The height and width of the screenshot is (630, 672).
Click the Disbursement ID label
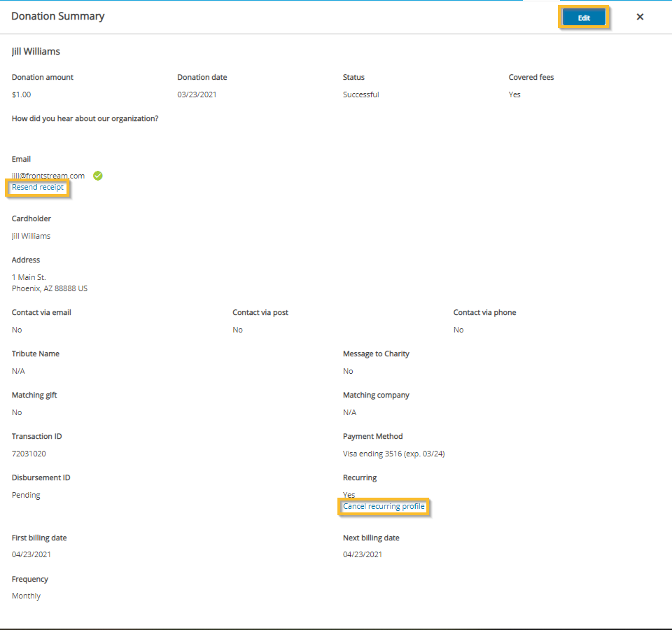click(41, 477)
